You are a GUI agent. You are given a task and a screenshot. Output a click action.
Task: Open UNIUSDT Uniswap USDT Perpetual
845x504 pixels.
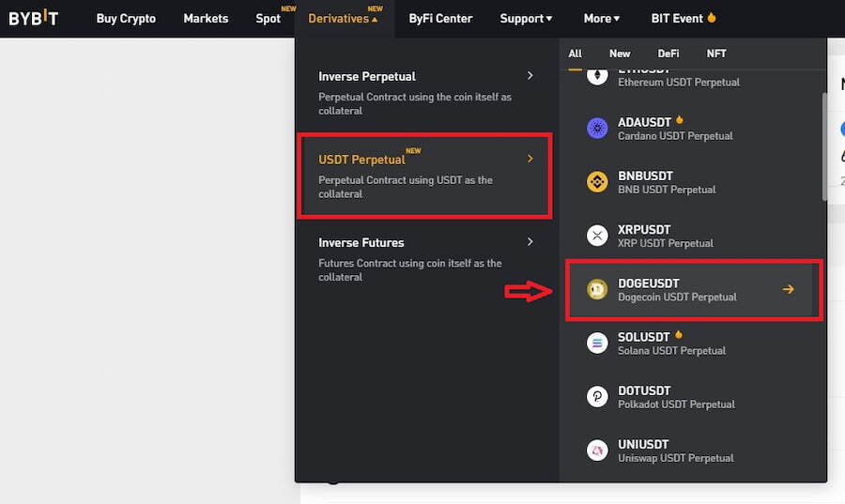(693, 451)
